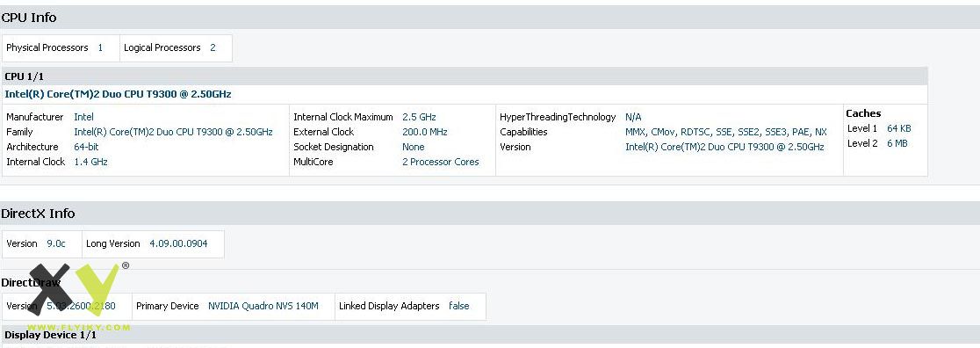Select the Logical Processors value 2
This screenshot has height=348, width=980.
pyautogui.click(x=213, y=47)
